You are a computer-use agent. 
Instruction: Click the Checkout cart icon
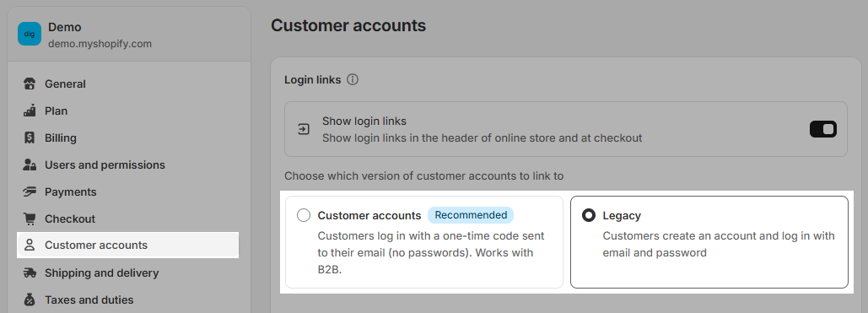click(x=30, y=219)
